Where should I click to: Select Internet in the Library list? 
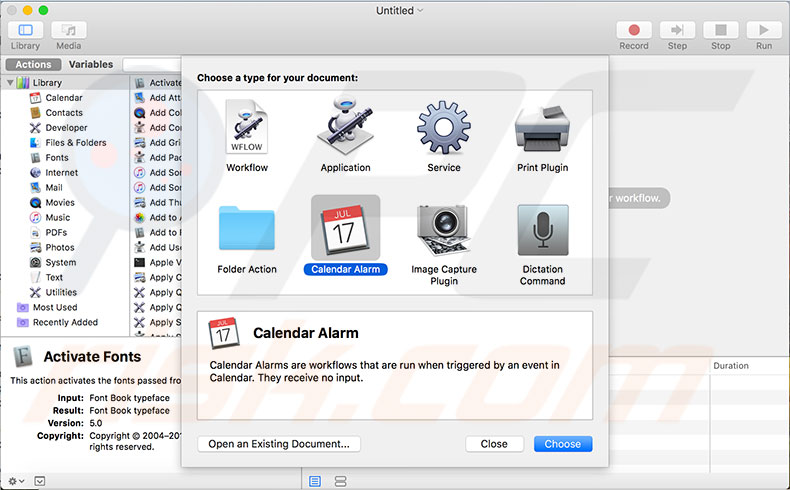[61, 173]
